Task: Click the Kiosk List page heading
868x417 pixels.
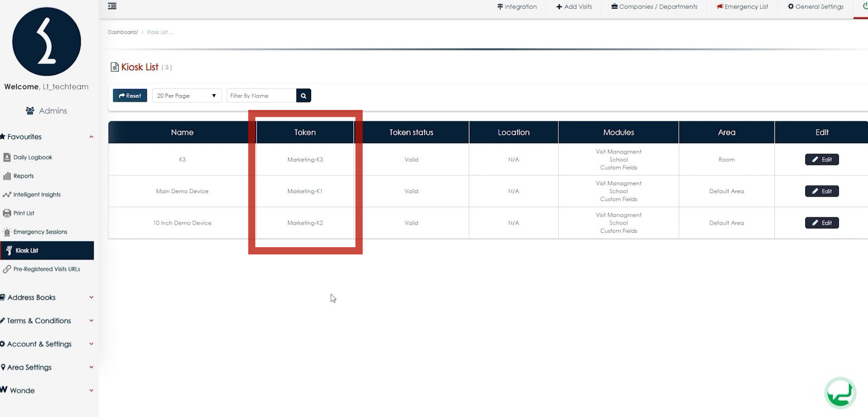Action: 140,67
